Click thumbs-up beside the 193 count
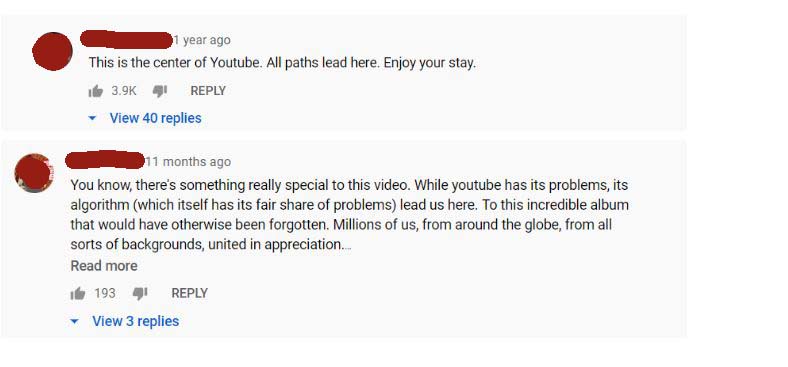Viewport: 788px width, 367px height. click(x=77, y=293)
